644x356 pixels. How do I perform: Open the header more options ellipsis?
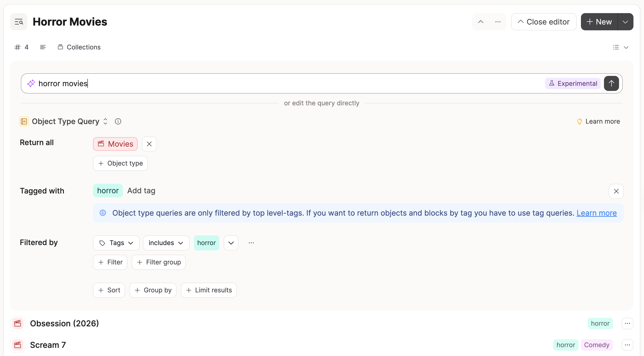tap(498, 22)
